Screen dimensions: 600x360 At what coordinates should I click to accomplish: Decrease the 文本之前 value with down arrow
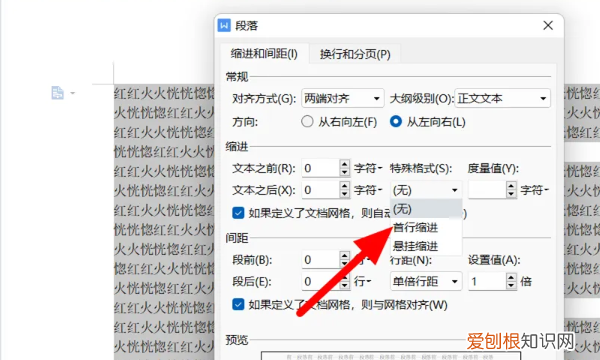(345, 173)
